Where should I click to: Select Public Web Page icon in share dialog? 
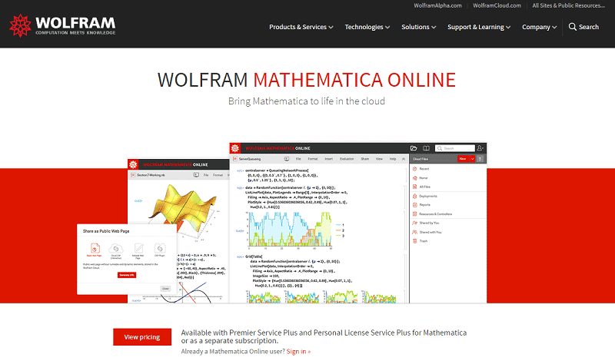pos(95,249)
